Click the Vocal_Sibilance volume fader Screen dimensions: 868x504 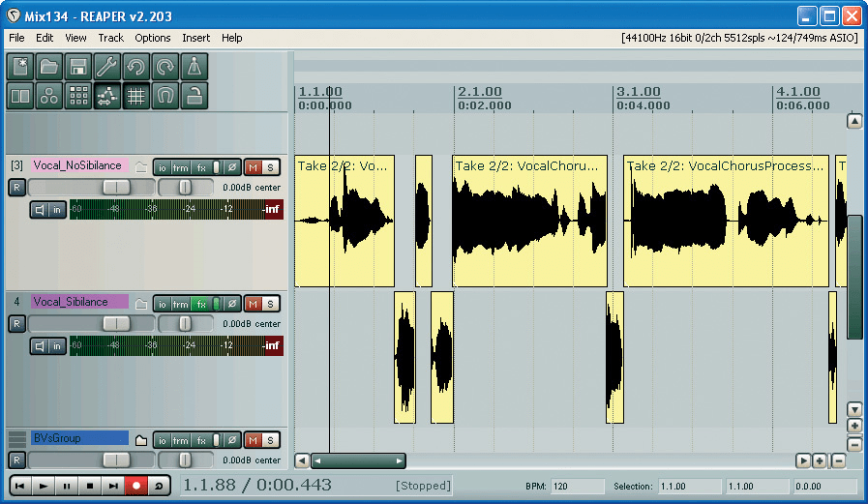(x=116, y=324)
